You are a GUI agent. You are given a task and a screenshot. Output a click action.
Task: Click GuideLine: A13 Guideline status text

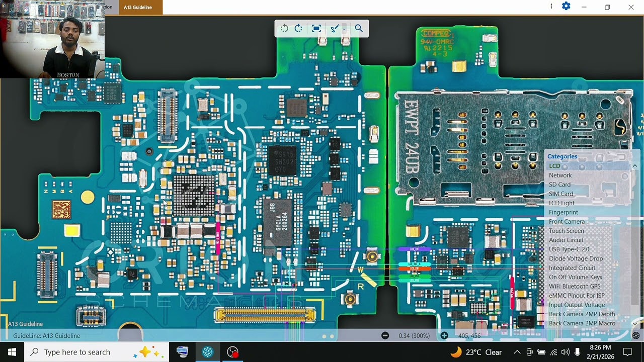click(46, 335)
